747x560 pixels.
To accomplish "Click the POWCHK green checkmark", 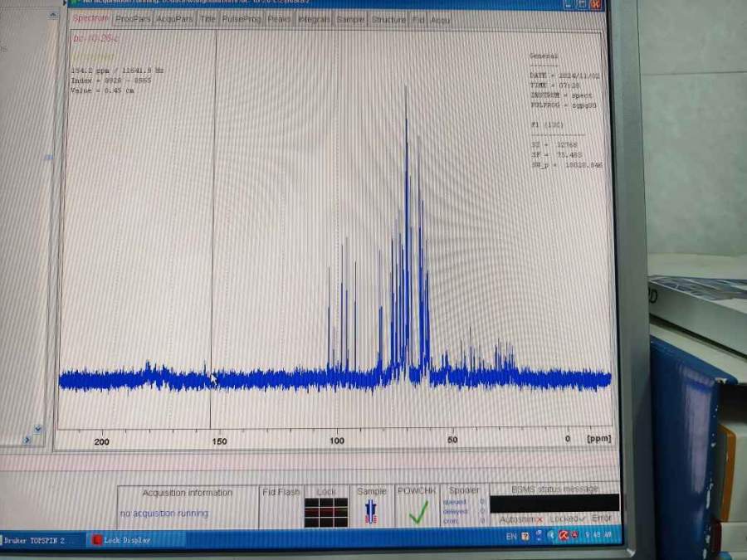I will click(418, 512).
